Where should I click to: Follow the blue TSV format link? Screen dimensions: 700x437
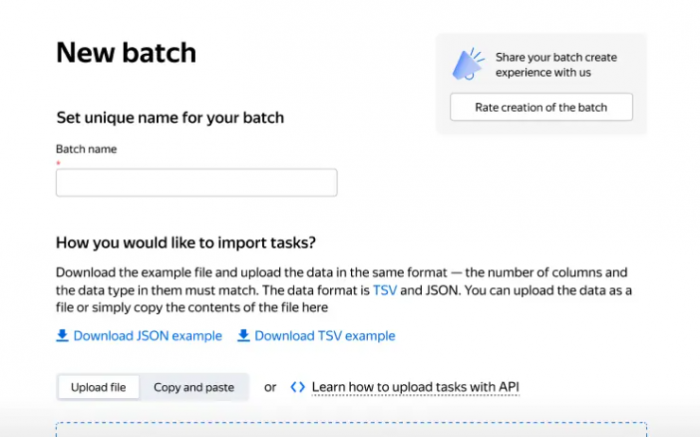point(384,291)
